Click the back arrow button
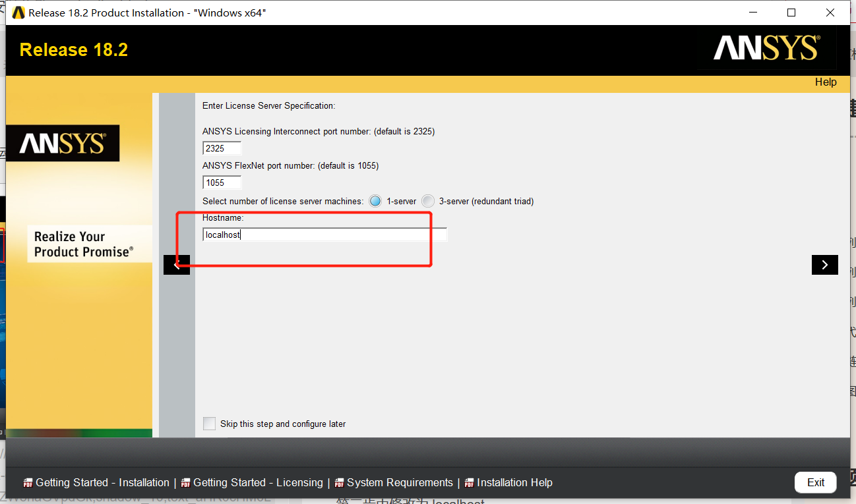Viewport: 856px width, 504px height. (x=176, y=265)
